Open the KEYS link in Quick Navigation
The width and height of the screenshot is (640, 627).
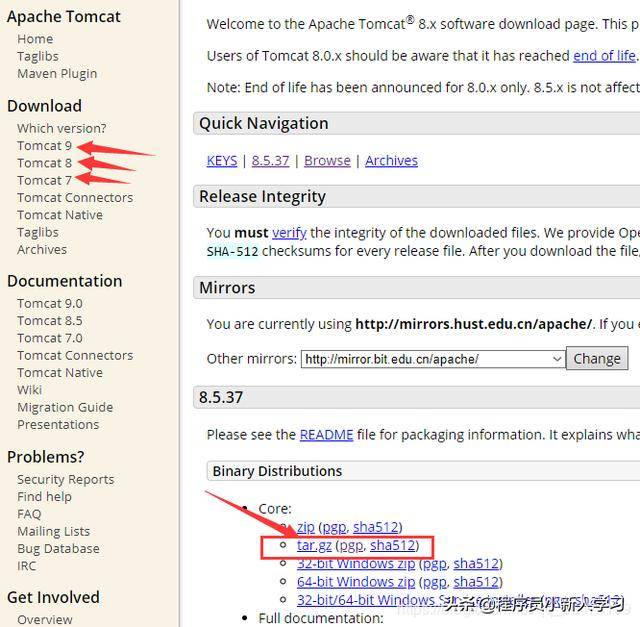222,161
